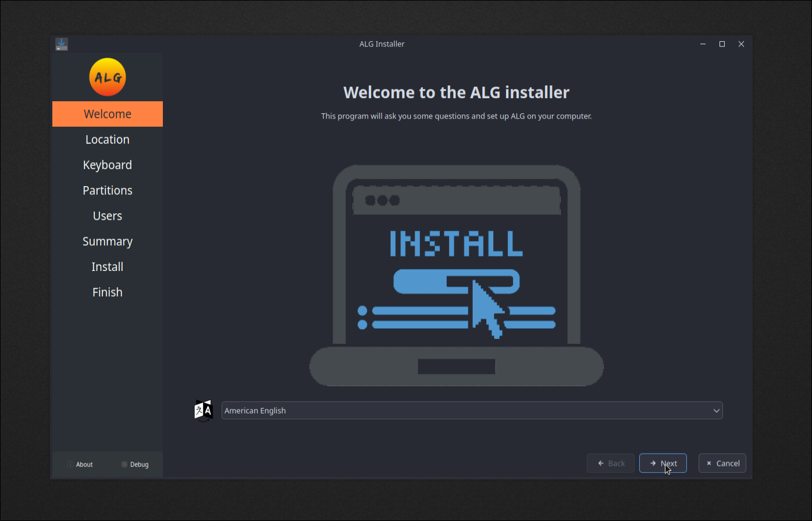
Task: Click the disabled Back button
Action: [x=611, y=463]
